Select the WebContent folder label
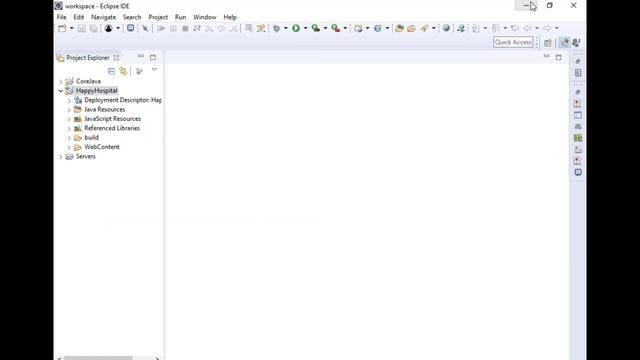 point(102,147)
